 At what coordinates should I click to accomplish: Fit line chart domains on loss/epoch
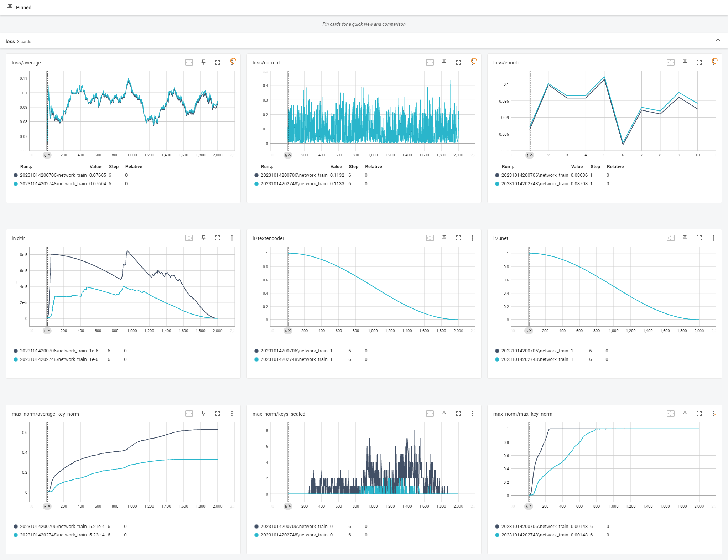tap(670, 62)
